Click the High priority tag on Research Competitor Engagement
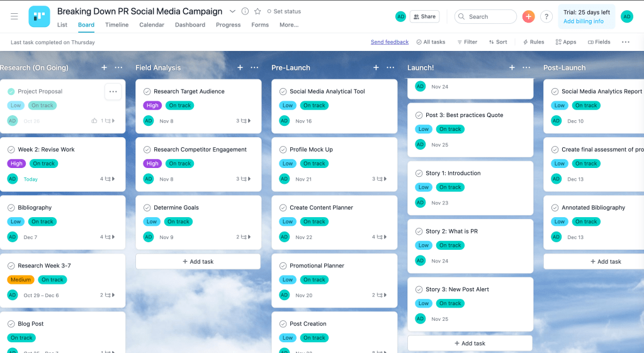This screenshot has width=644, height=353. pyautogui.click(x=152, y=164)
